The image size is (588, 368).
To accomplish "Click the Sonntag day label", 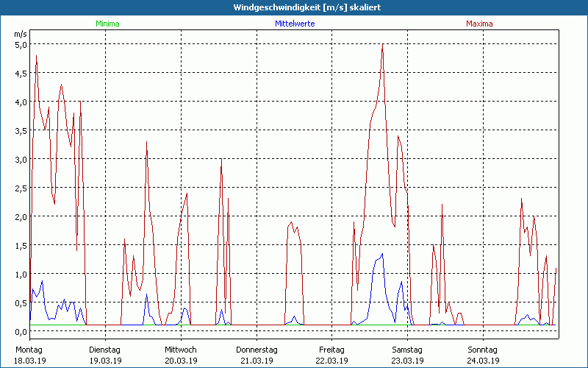I will [483, 350].
